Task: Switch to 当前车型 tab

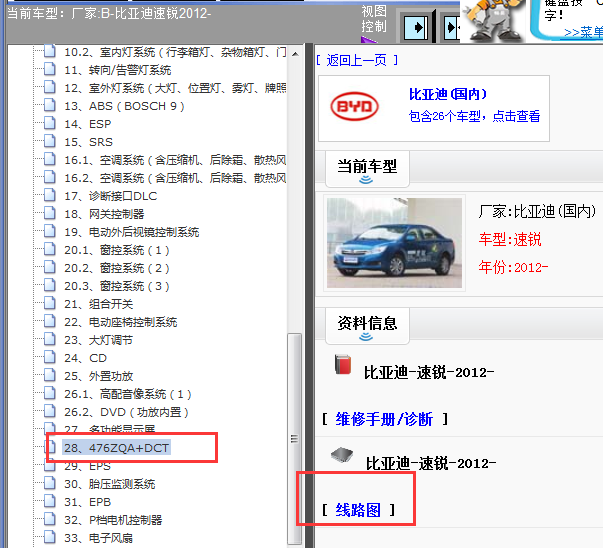Action: click(367, 168)
